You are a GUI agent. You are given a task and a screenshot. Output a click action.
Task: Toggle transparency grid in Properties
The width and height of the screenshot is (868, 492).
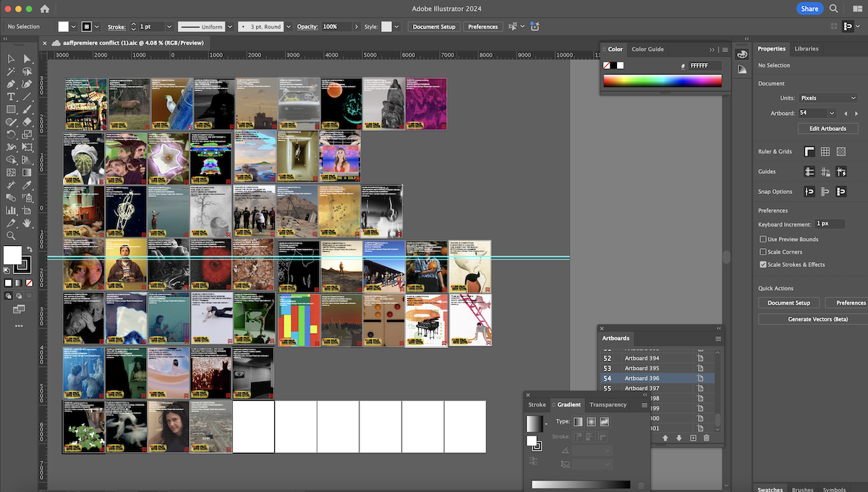click(x=841, y=152)
